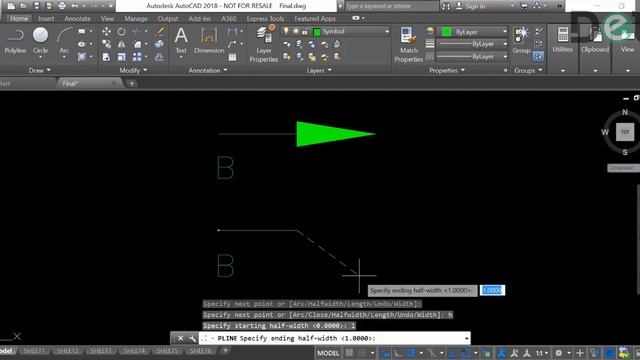The image size is (640, 360).
Task: Open the Insert ribbon tab
Action: (46, 18)
